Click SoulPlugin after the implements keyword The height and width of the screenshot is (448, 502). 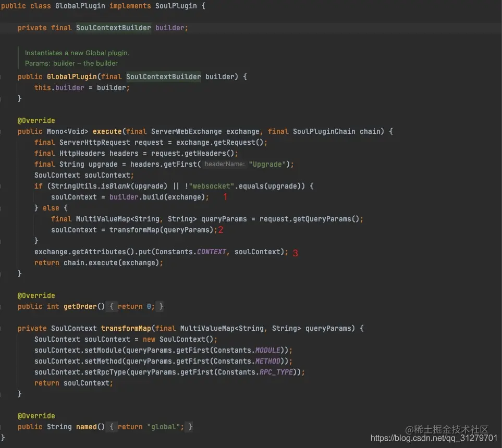176,6
